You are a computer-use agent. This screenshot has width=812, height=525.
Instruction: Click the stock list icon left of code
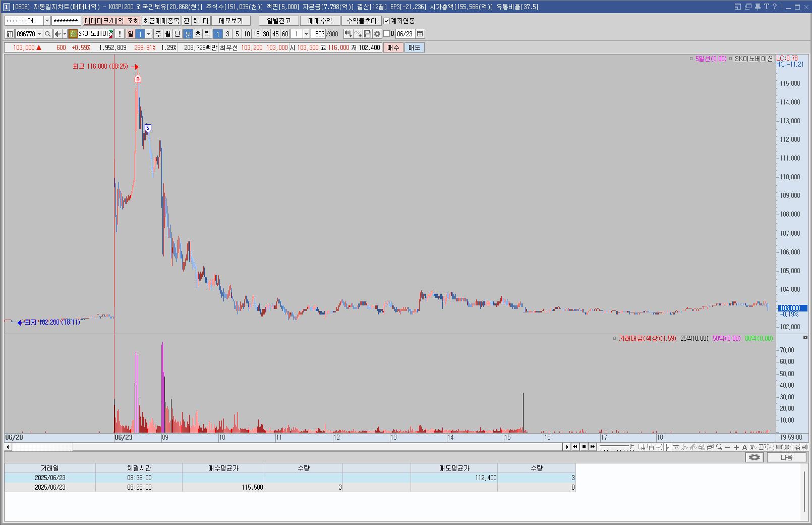point(10,34)
